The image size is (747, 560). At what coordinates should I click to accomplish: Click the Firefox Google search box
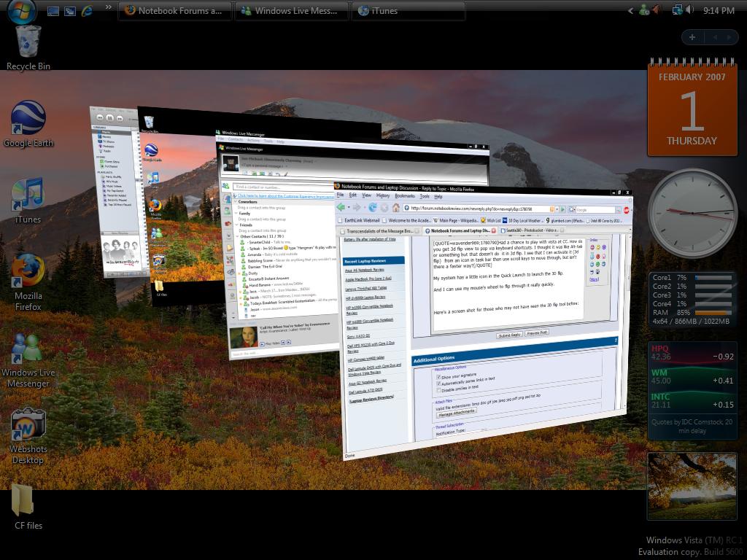(x=595, y=209)
